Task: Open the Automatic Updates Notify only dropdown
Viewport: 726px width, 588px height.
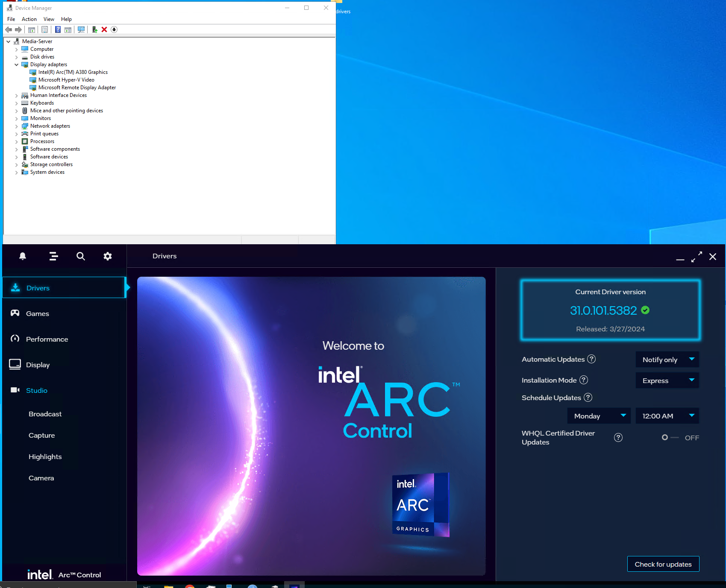Action: [x=667, y=359]
